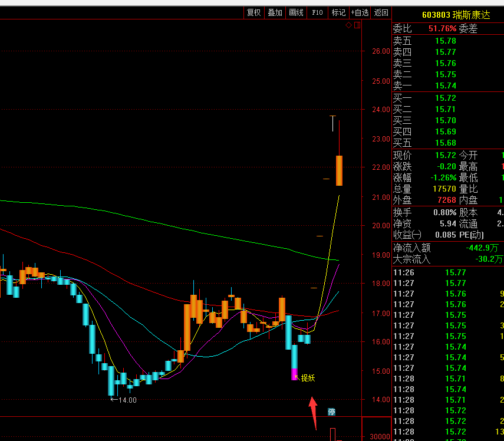Click the 涨幅 value -1.26%

(443, 177)
